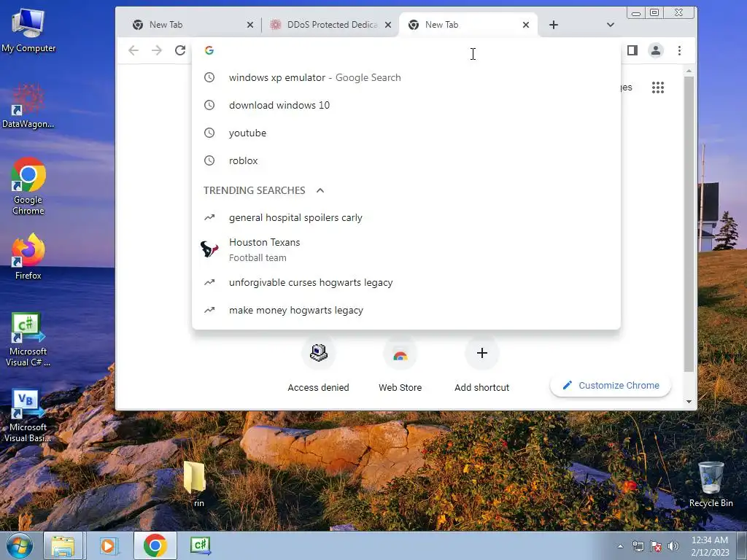Image resolution: width=747 pixels, height=560 pixels.
Task: Open the three-dot Chrome menu
Action: tap(679, 50)
